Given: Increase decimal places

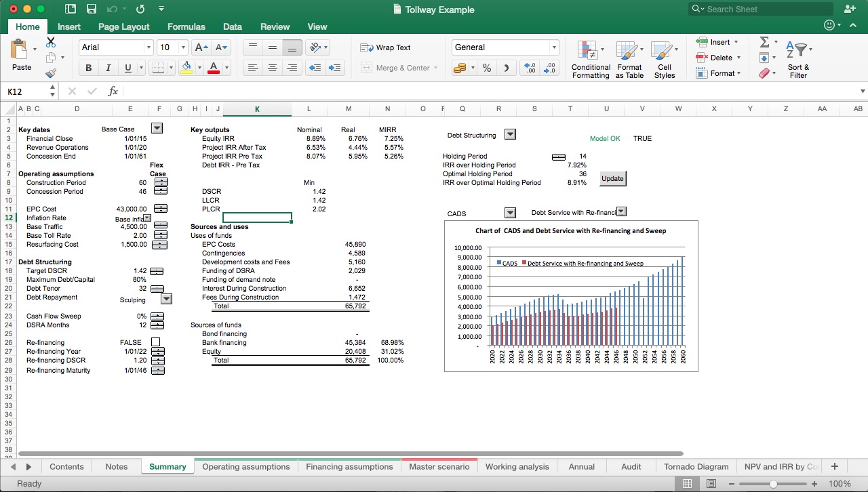Looking at the screenshot, I should pos(532,68).
